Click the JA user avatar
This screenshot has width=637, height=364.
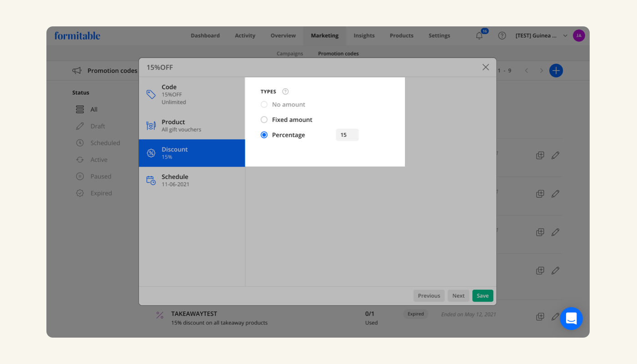click(579, 35)
